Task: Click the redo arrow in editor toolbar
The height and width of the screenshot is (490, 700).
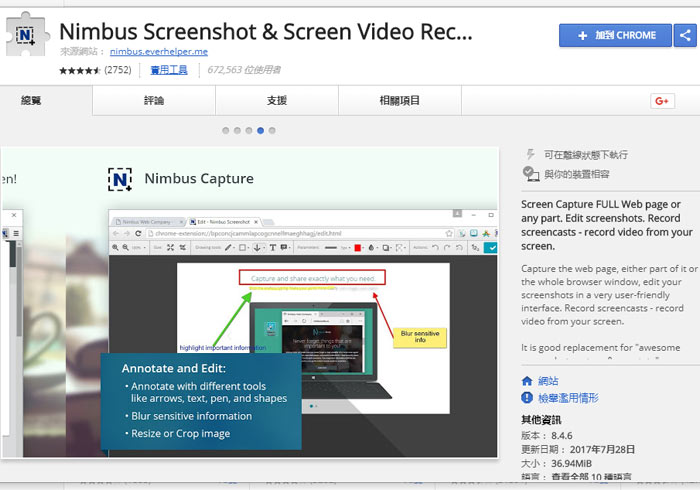Action: pos(447,247)
